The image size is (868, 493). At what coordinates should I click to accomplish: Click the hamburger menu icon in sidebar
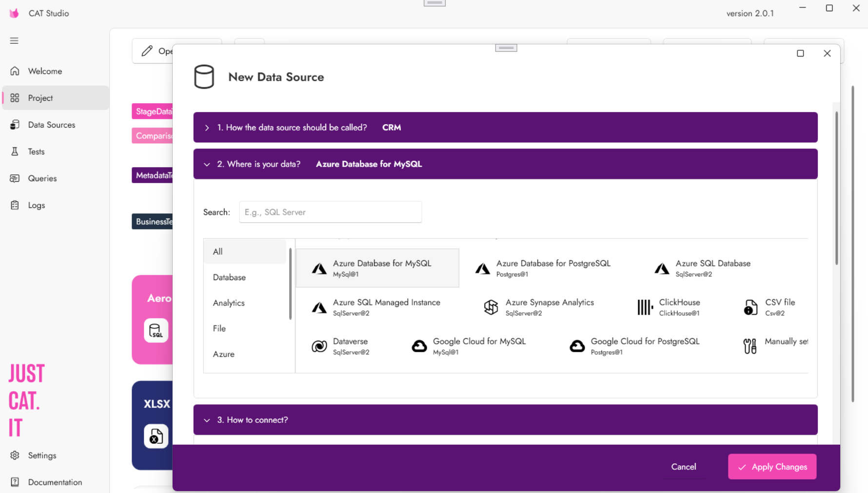point(14,40)
